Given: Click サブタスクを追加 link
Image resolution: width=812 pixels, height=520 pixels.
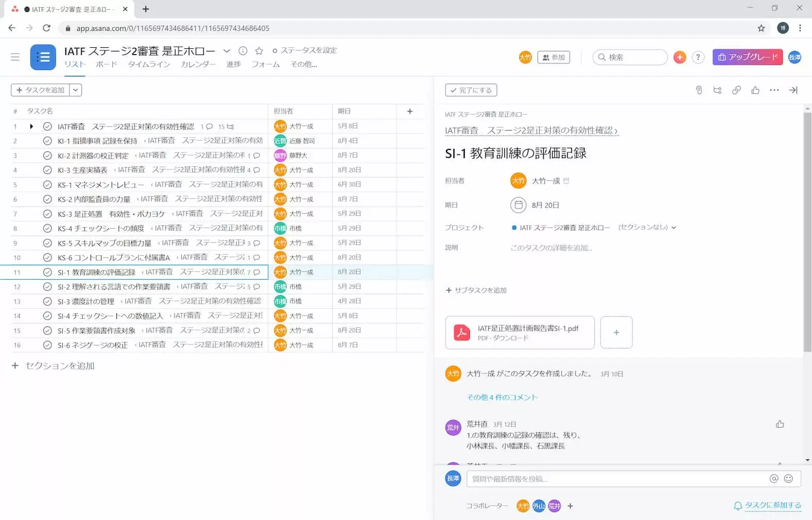Looking at the screenshot, I should (476, 290).
